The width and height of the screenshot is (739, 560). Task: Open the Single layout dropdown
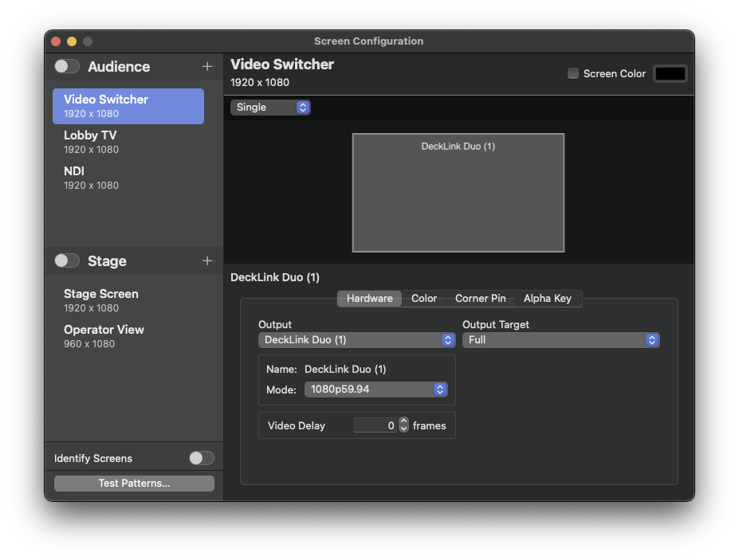pos(270,108)
